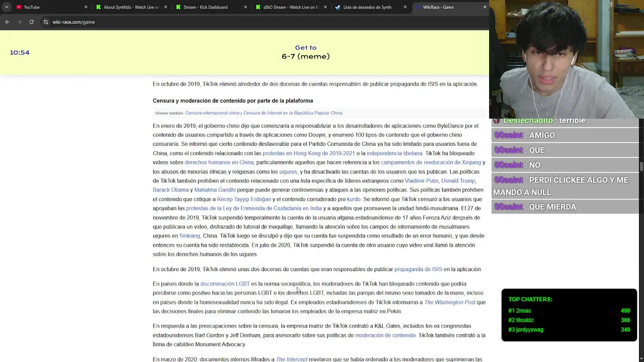
Task: Go back with the browser arrow
Action: point(7,22)
